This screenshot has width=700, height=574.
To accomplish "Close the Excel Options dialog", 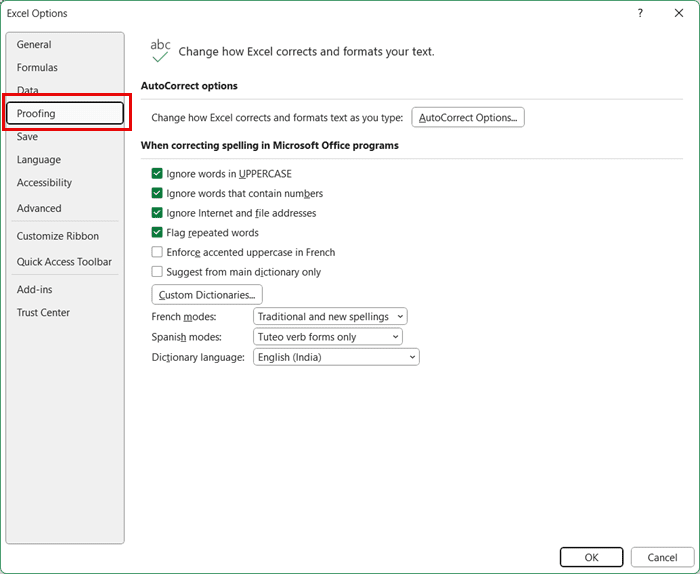I will (679, 14).
